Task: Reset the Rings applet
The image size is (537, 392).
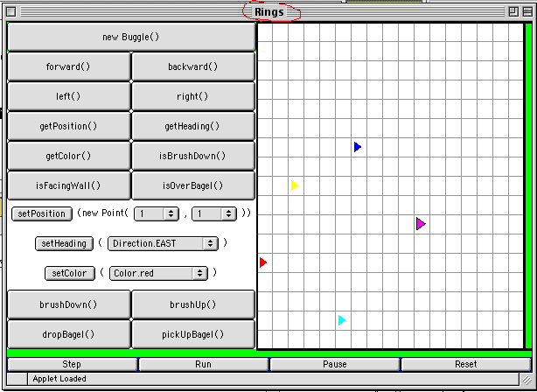Action: (466, 364)
